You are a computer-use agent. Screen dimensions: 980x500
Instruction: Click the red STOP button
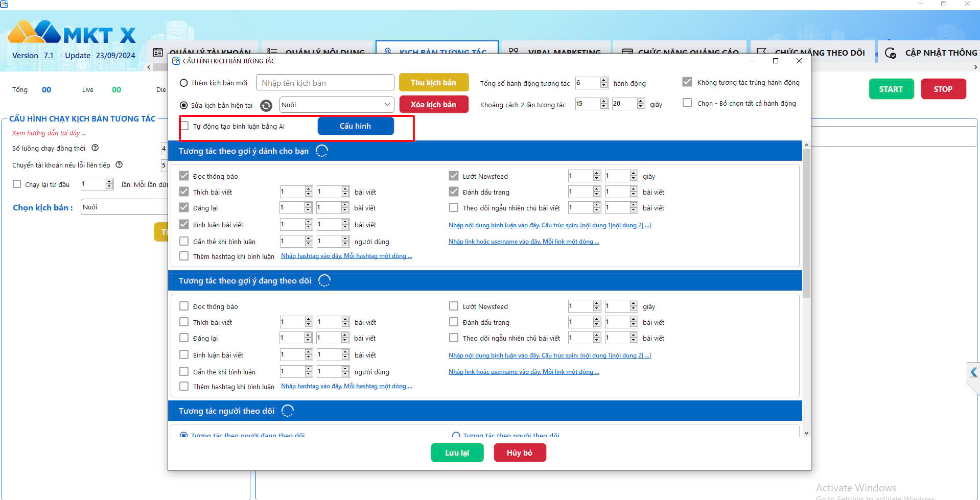(943, 89)
